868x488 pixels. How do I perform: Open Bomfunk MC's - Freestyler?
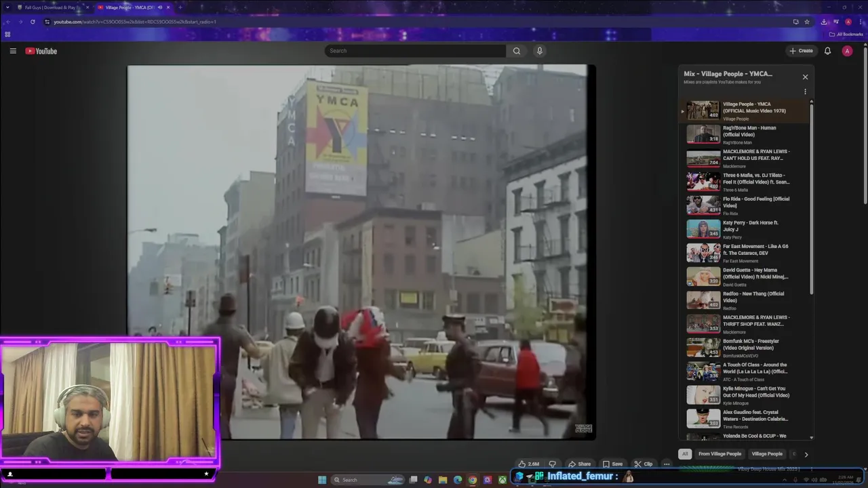coord(744,348)
